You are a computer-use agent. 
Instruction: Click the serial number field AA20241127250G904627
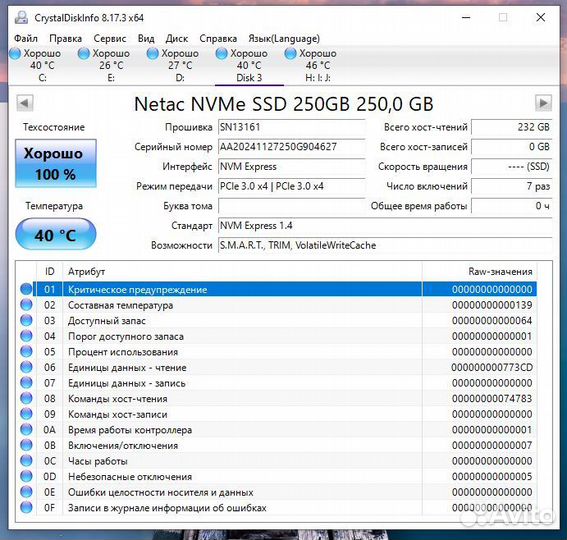291,146
